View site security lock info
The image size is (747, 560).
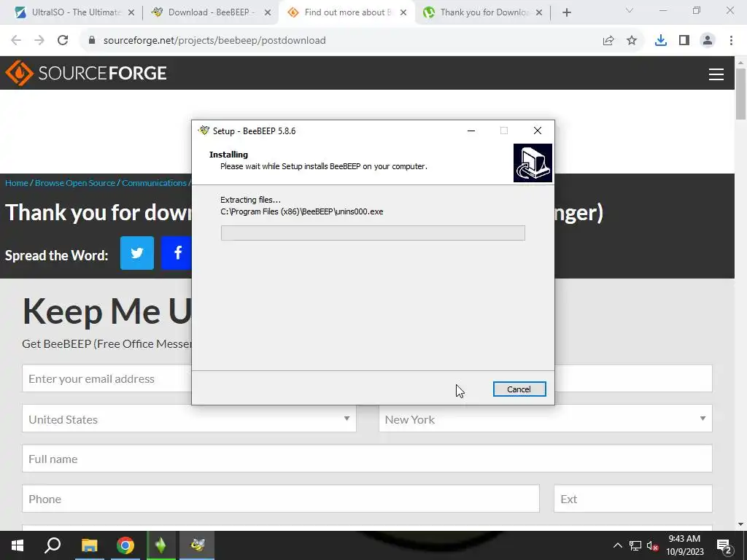tap(92, 41)
